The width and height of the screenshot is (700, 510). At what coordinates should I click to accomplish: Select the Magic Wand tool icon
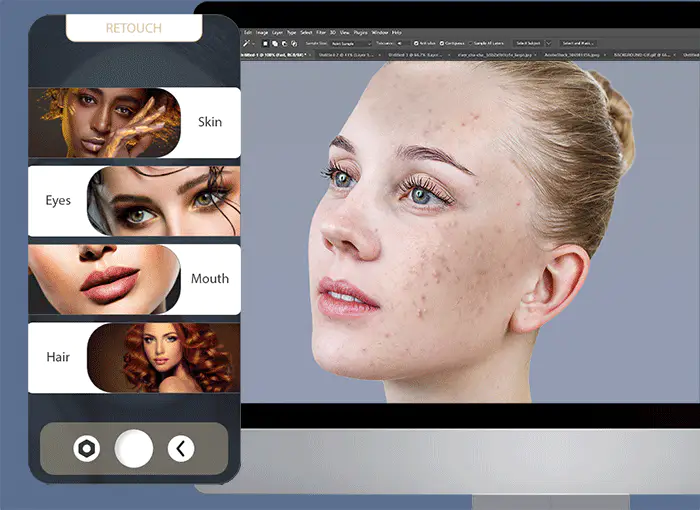(246, 43)
